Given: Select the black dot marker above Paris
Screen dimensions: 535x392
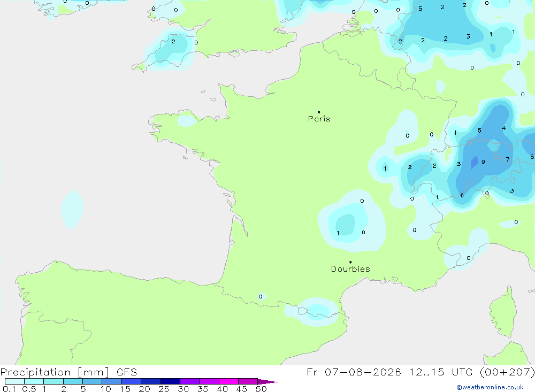Looking at the screenshot, I should (319, 112).
